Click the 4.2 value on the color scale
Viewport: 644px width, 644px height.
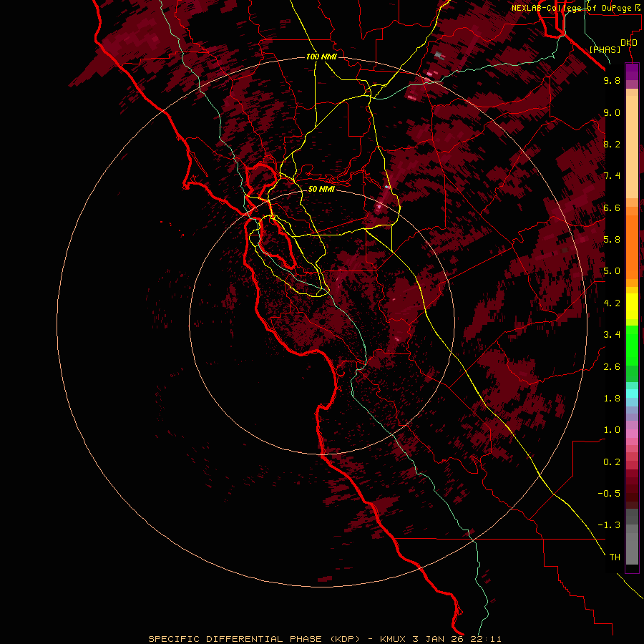click(612, 303)
